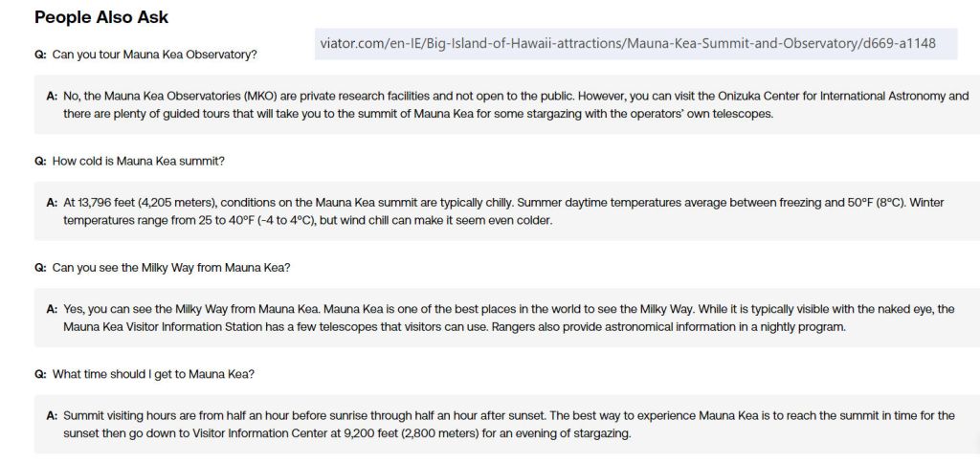The height and width of the screenshot is (463, 980).
Task: Click the 'Winter' word in the temperature answer
Action: 926,203
